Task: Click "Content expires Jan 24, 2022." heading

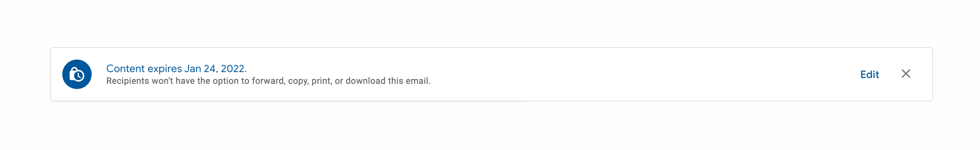Action: [x=176, y=69]
